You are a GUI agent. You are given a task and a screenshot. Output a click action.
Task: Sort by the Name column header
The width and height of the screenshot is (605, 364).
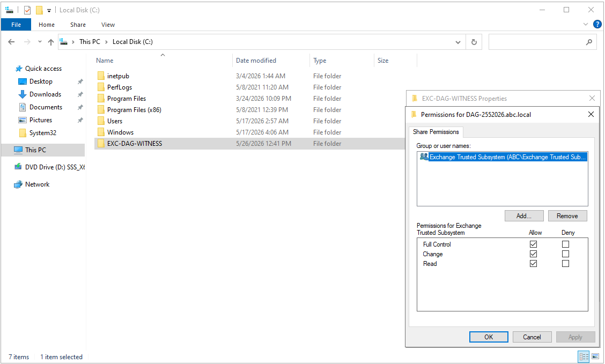pos(105,61)
